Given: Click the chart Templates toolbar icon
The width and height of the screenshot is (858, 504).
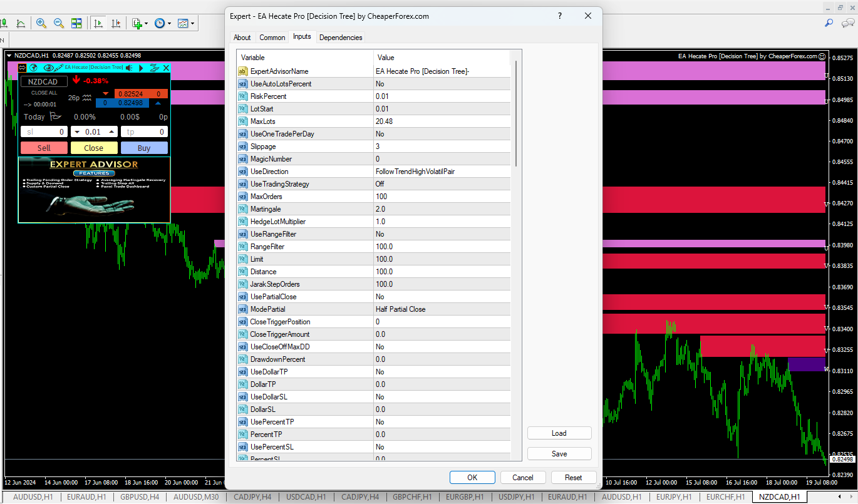Looking at the screenshot, I should click(183, 23).
